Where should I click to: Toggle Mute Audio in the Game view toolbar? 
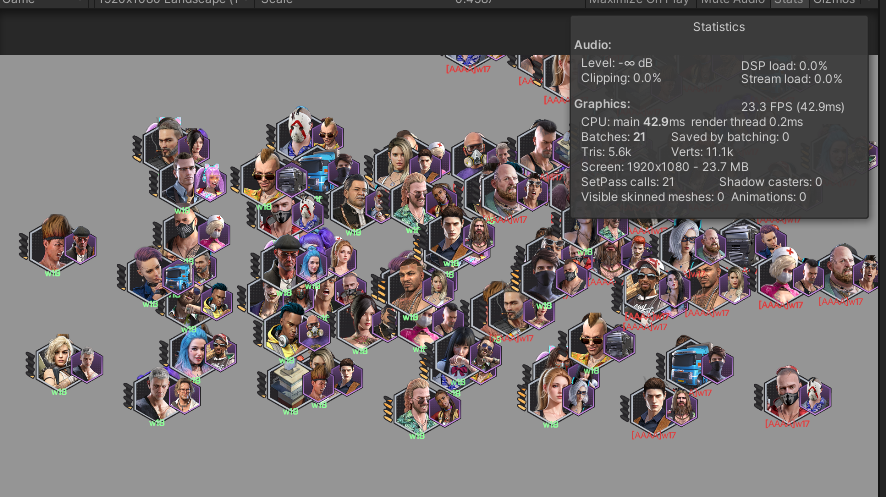coord(734,3)
